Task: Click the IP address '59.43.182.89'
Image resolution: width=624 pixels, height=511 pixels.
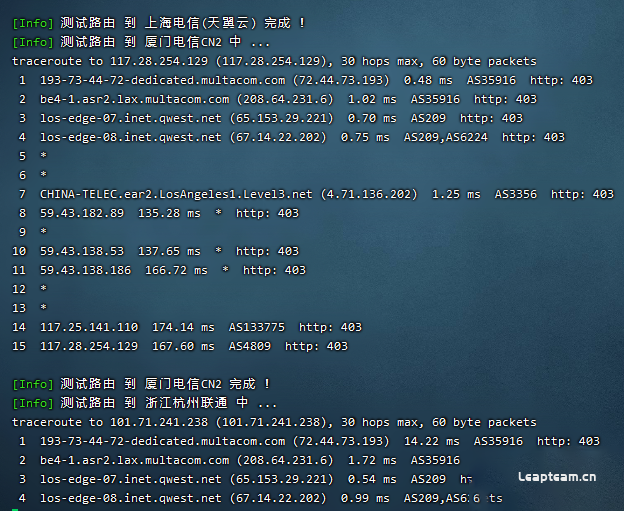Action: point(82,213)
